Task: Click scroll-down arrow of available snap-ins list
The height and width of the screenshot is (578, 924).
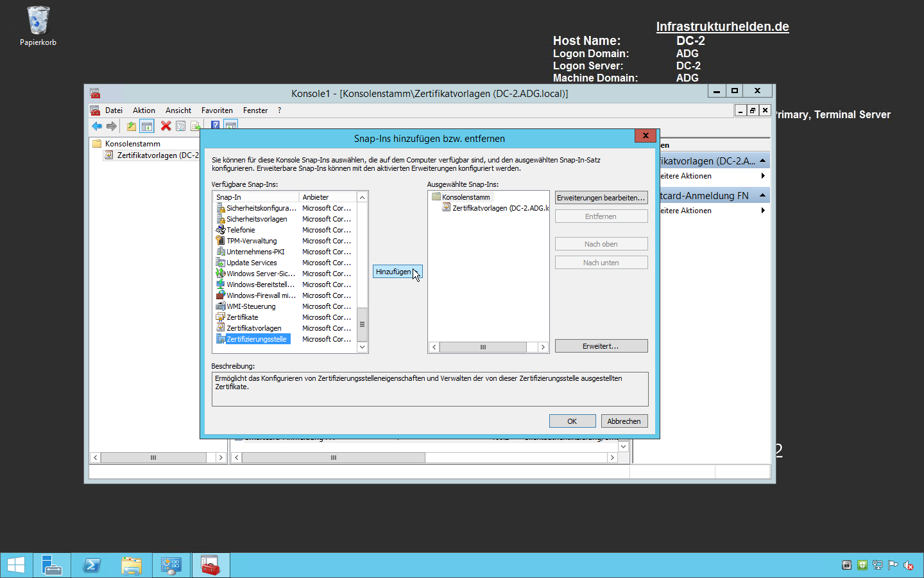Action: click(363, 347)
